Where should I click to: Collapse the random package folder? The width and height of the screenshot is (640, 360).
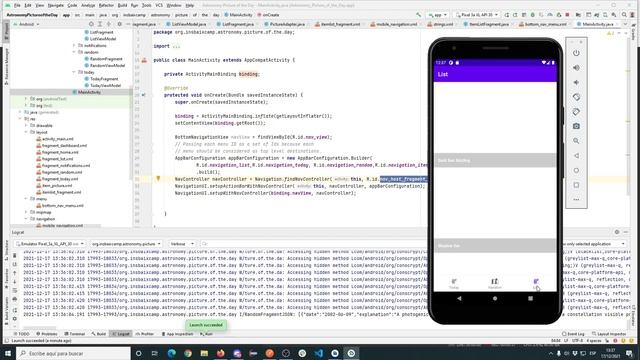tap(74, 52)
